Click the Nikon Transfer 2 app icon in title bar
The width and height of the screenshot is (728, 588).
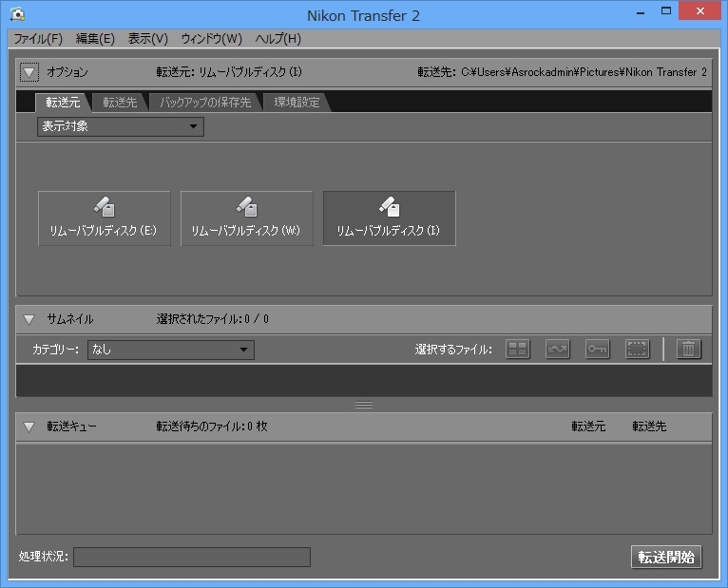pyautogui.click(x=17, y=14)
